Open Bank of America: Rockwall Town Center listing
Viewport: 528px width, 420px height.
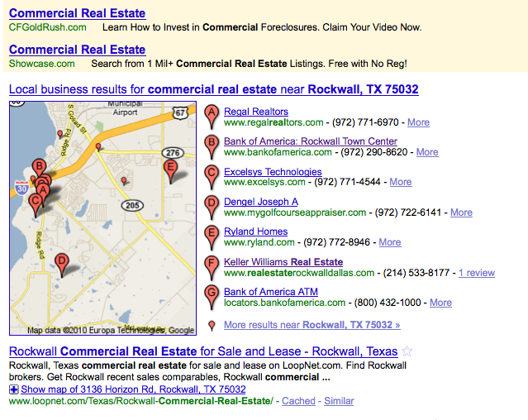[311, 141]
